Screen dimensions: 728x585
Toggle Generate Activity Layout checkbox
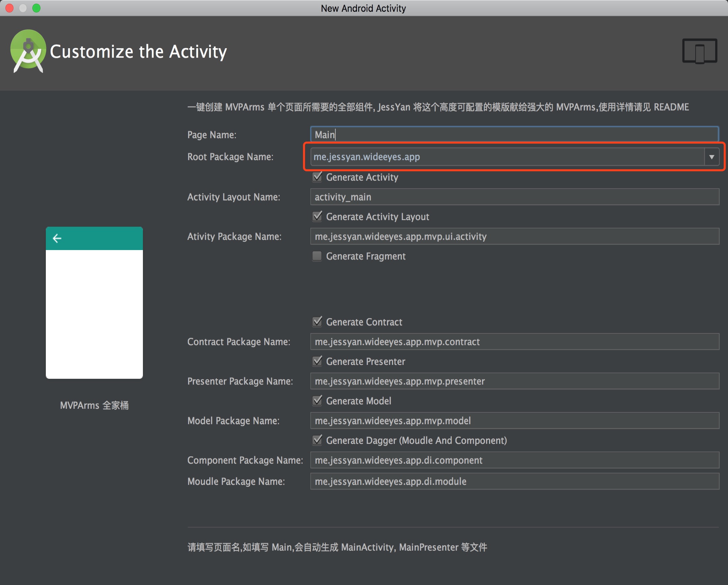(317, 216)
